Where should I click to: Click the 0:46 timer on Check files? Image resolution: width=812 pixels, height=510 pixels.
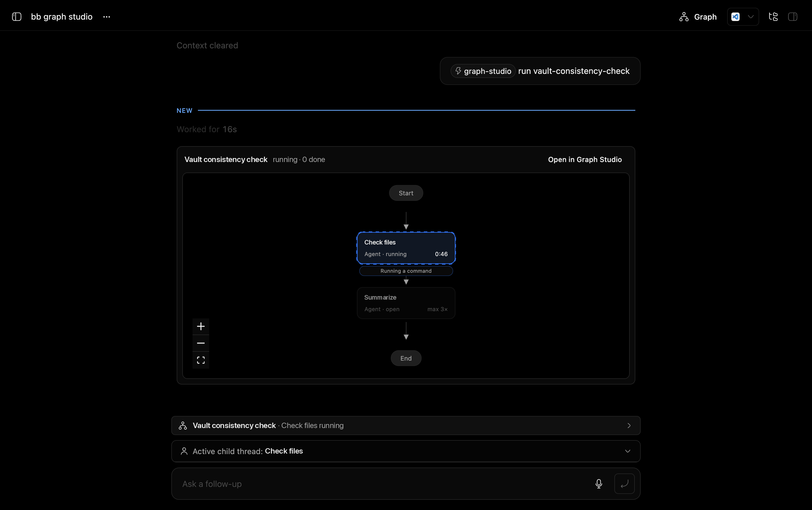(x=441, y=254)
